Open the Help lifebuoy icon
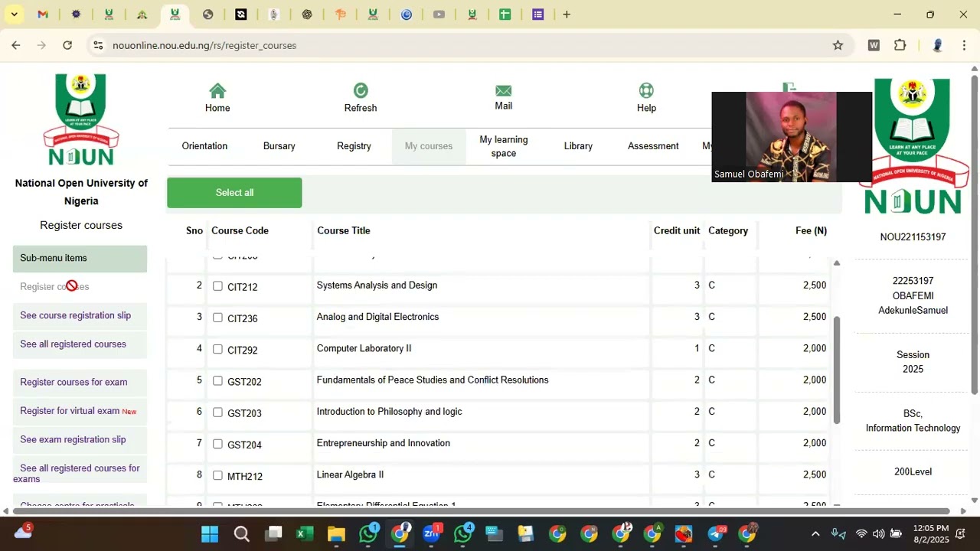 pyautogui.click(x=646, y=91)
